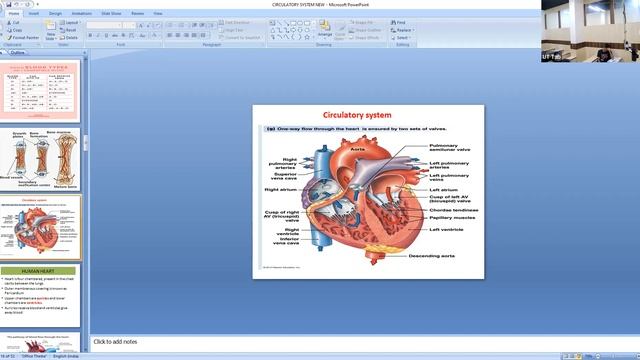The height and width of the screenshot is (360, 640).
Task: Open the Animations ribbon tab
Action: 82,13
